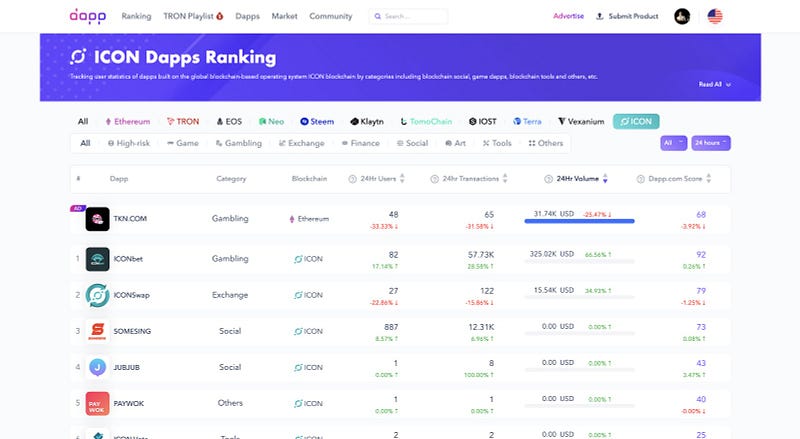Filter by Exchange category
This screenshot has height=439, width=800.
click(302, 143)
